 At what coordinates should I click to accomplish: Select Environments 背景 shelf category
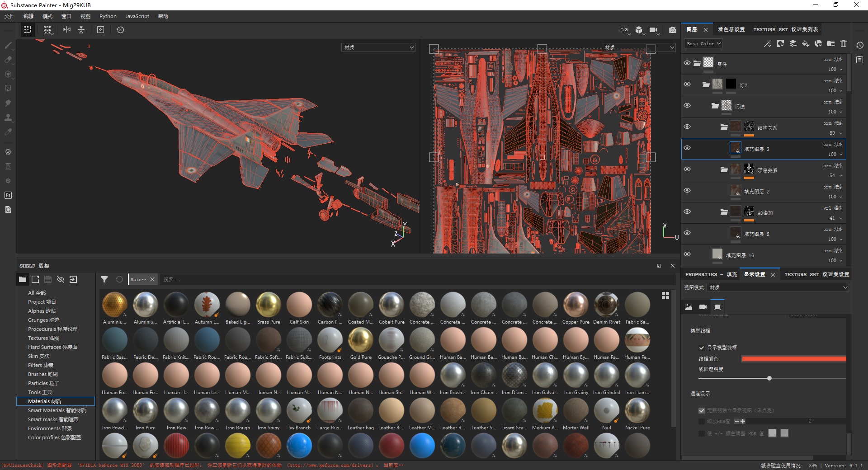(x=50, y=428)
